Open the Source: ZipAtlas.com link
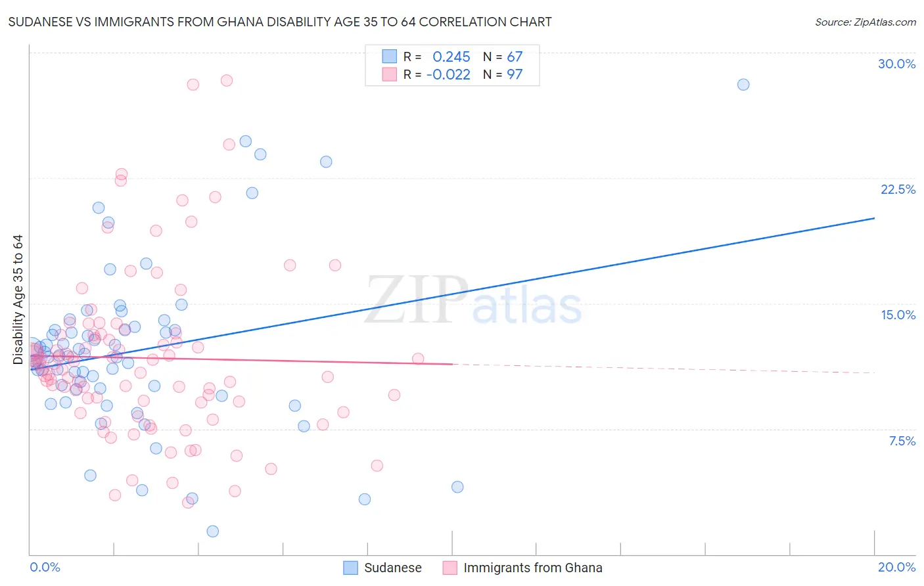924x586 pixels. point(866,22)
